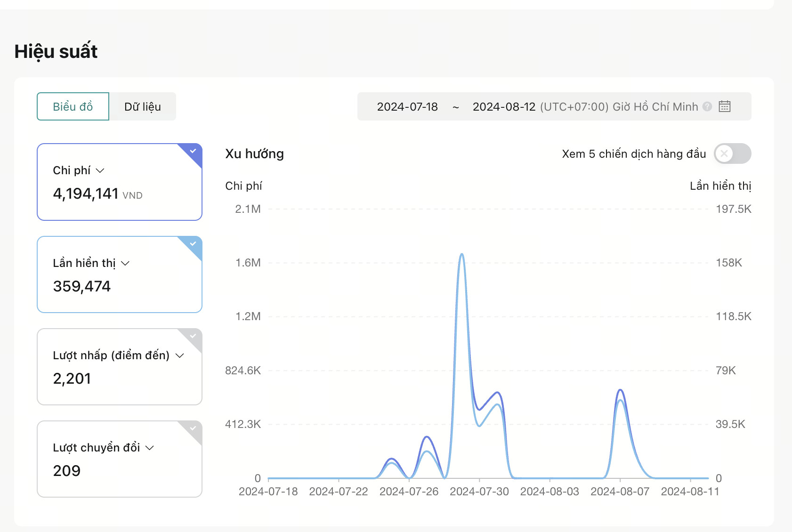Click the (UTC+07:00) Giờ Hồ Chí Minh label
Screen dimensions: 792x532
coord(619,107)
